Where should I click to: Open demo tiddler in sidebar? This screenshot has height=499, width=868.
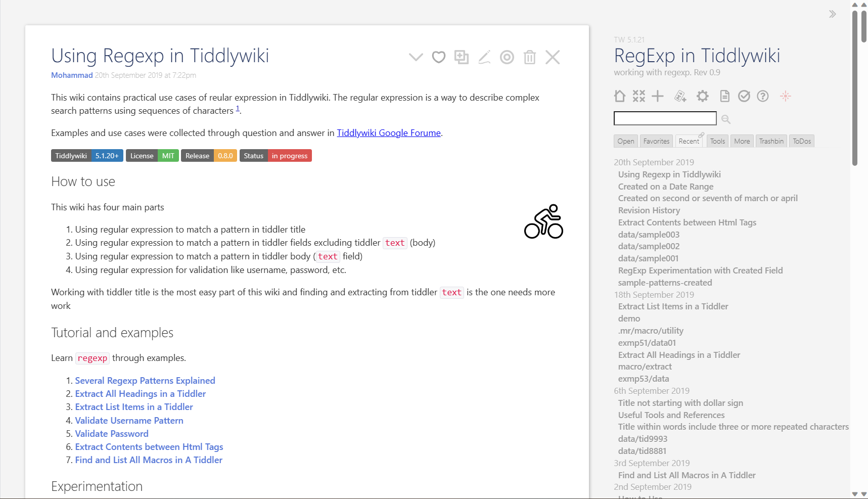629,319
